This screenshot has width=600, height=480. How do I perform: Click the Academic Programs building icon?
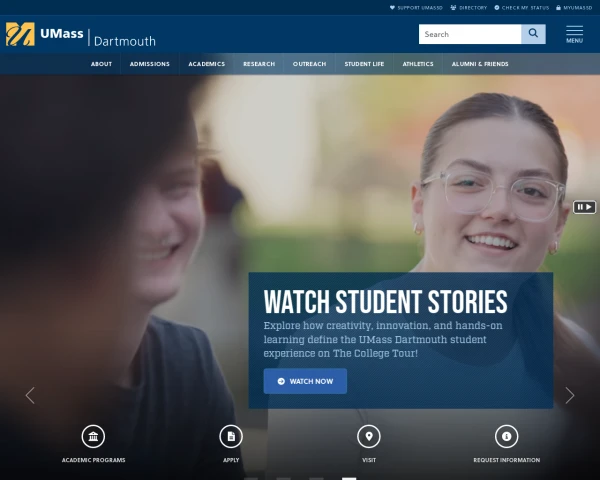click(93, 436)
